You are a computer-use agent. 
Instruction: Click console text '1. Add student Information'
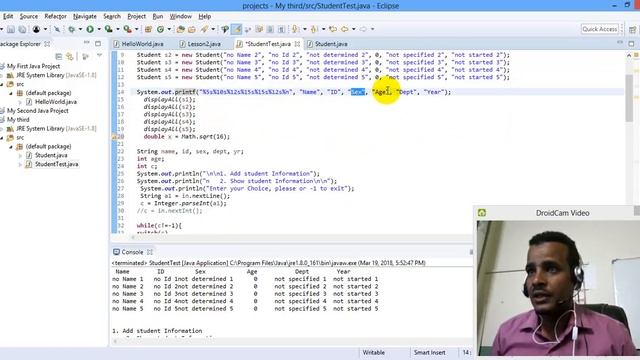157,331
